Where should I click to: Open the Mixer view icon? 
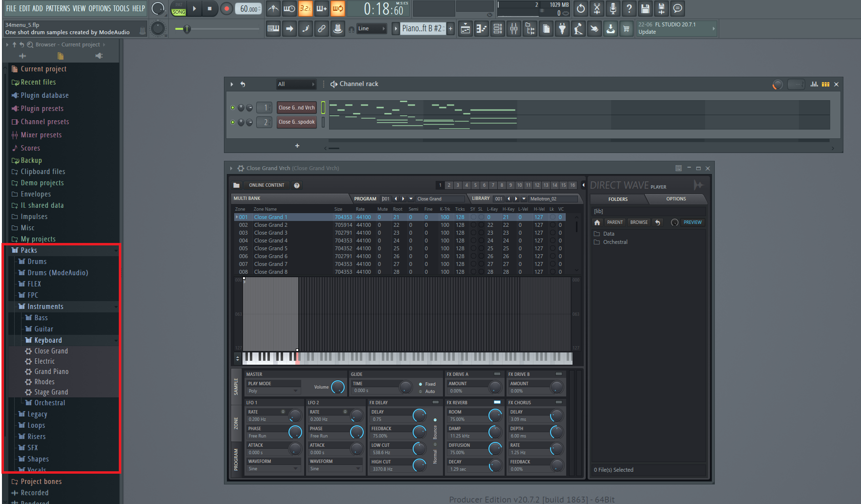(514, 29)
